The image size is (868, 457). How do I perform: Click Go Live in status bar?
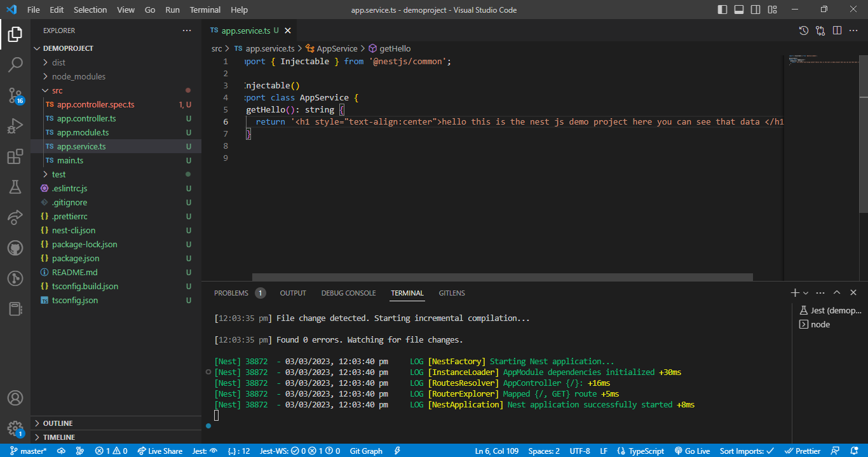692,451
